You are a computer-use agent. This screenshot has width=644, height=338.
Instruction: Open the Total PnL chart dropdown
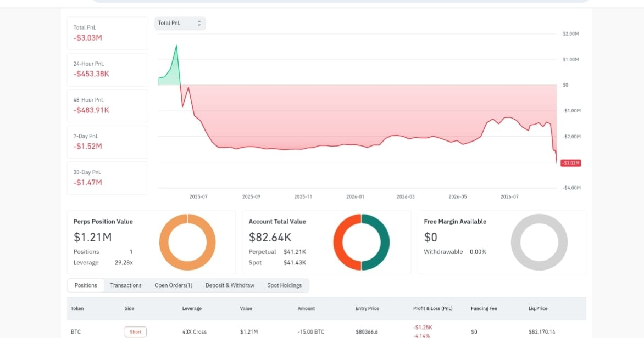(180, 24)
